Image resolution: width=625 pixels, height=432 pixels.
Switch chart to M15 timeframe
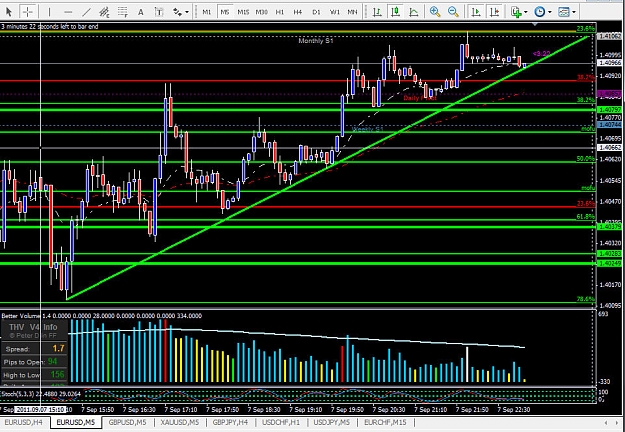click(x=243, y=12)
